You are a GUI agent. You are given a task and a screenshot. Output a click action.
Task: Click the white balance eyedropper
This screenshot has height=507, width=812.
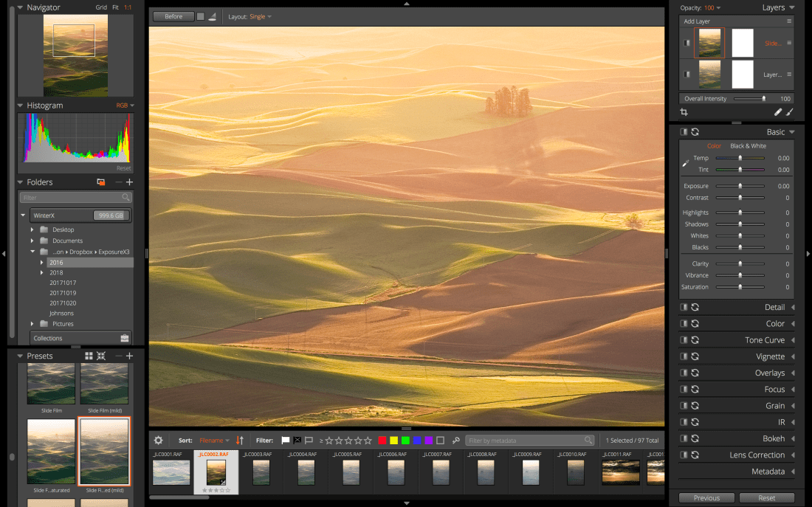685,163
